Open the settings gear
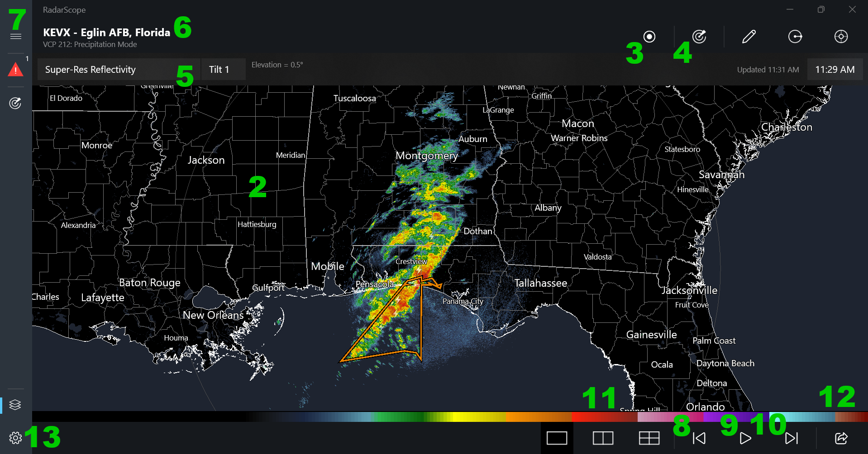Image resolution: width=868 pixels, height=454 pixels. [15, 438]
